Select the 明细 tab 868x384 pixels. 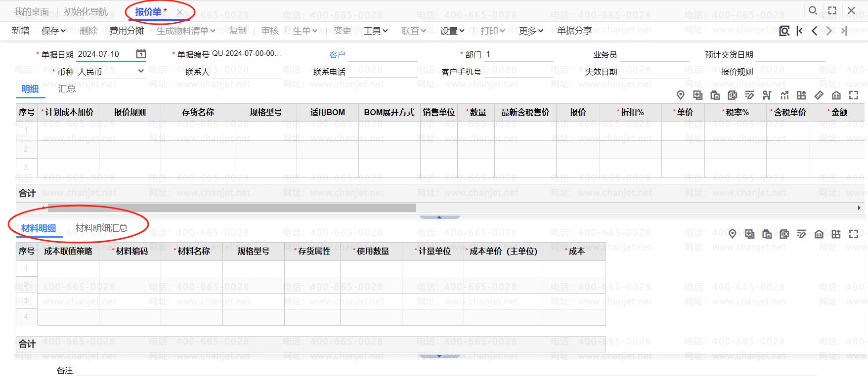click(x=30, y=89)
